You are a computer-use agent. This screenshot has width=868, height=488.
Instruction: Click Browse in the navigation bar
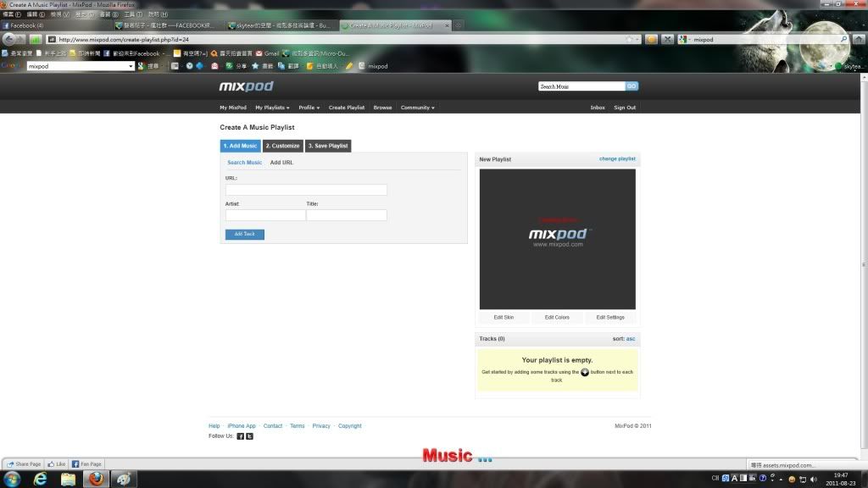pyautogui.click(x=382, y=108)
